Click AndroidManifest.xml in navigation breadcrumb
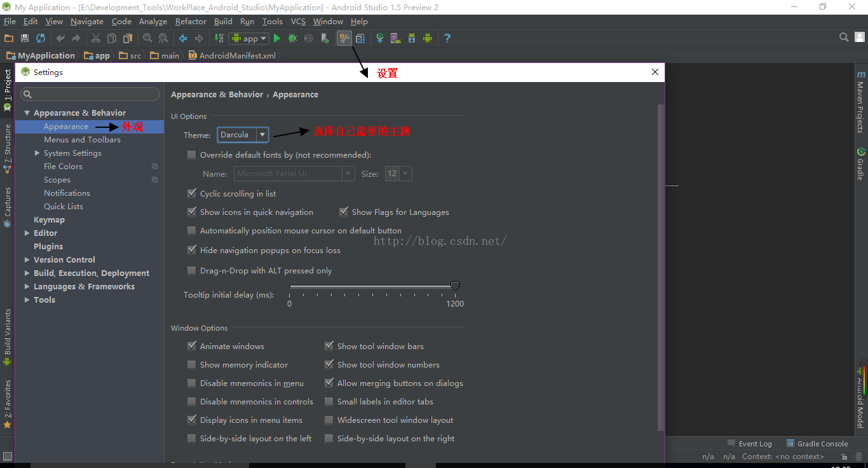The height and width of the screenshot is (468, 868). [x=232, y=55]
